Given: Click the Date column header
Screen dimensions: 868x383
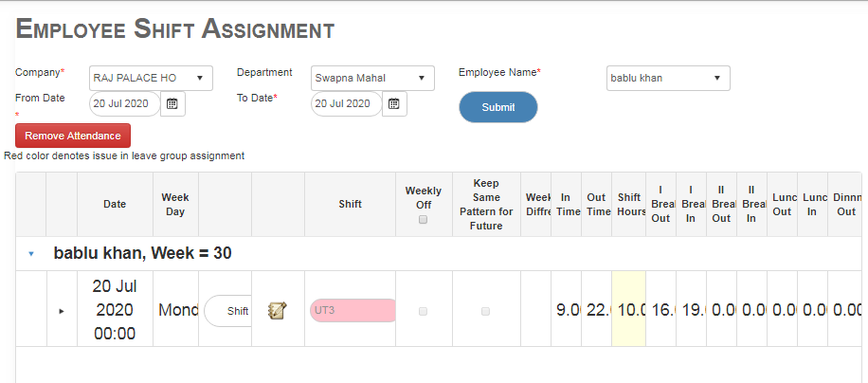Looking at the screenshot, I should 115,204.
